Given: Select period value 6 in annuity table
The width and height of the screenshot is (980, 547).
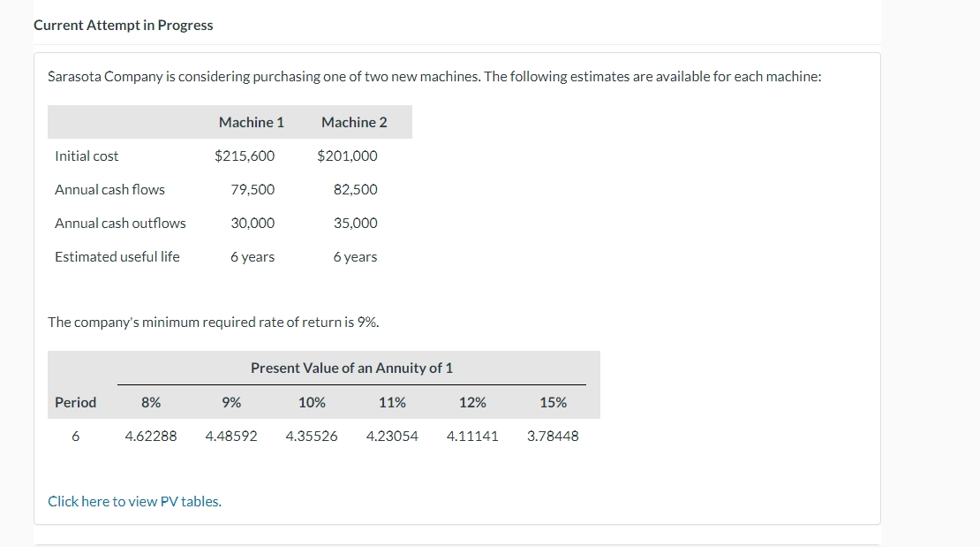Looking at the screenshot, I should [76, 437].
